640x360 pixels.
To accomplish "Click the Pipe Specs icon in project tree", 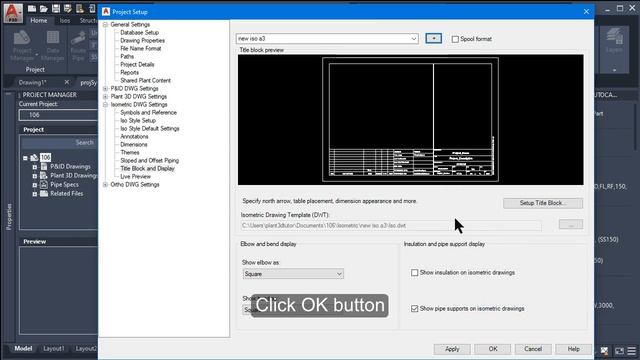I will (x=44, y=184).
